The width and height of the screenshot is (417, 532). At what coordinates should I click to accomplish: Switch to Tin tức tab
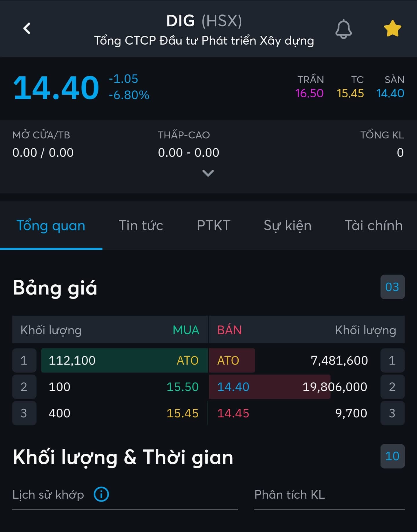pos(141,225)
